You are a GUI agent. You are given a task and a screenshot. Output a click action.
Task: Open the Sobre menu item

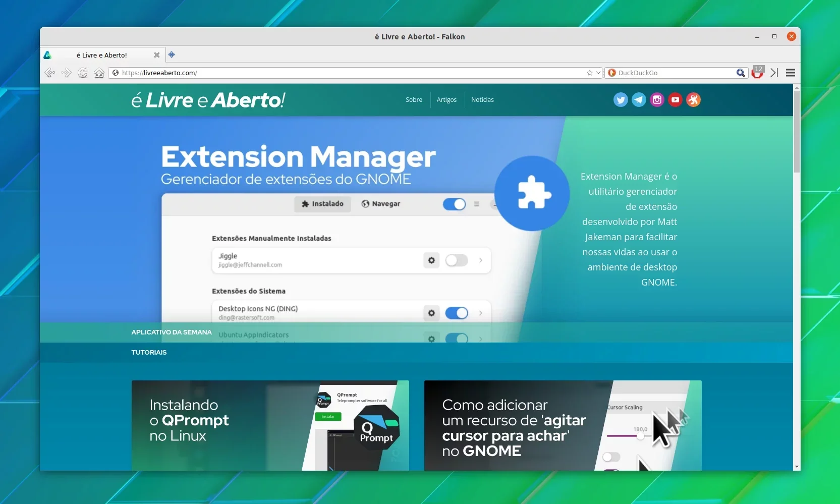click(x=414, y=100)
